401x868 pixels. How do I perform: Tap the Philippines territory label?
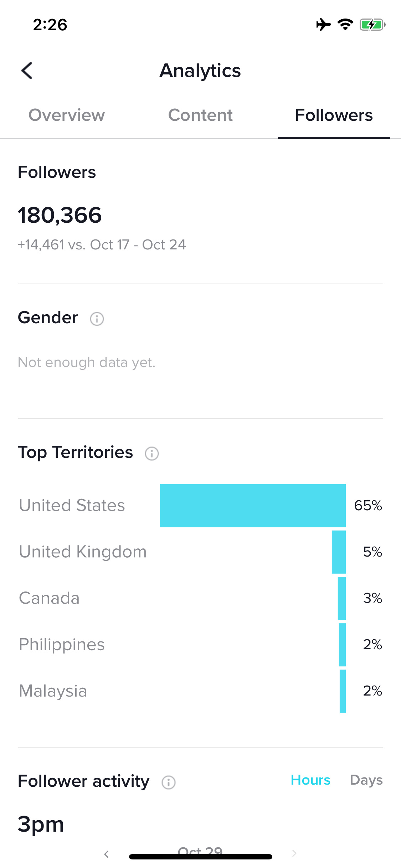pos(62,645)
